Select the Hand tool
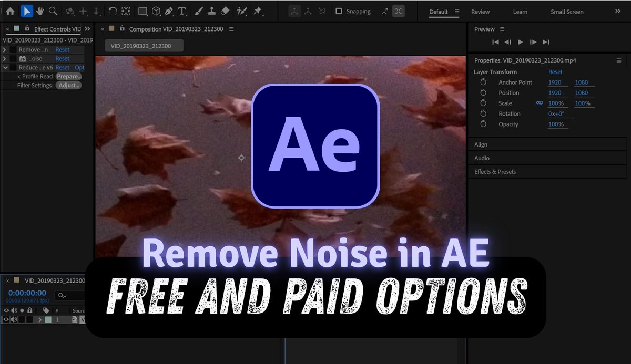Viewport: 631px width, 364px height. pyautogui.click(x=40, y=11)
